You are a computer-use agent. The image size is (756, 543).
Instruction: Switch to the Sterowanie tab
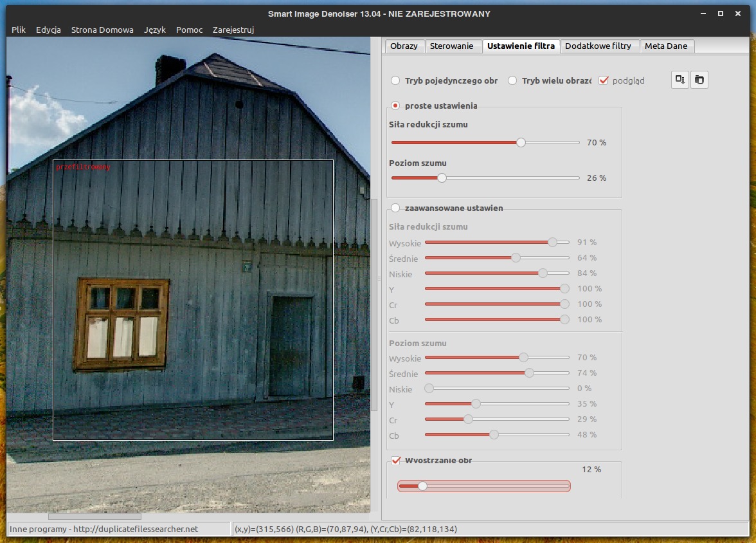(x=452, y=46)
